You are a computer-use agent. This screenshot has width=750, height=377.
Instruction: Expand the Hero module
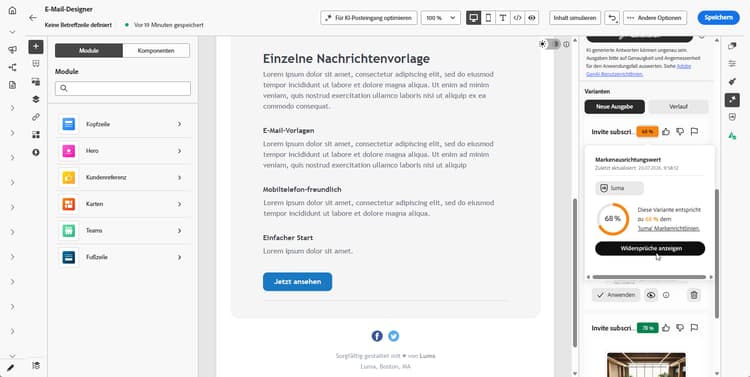coord(123,151)
